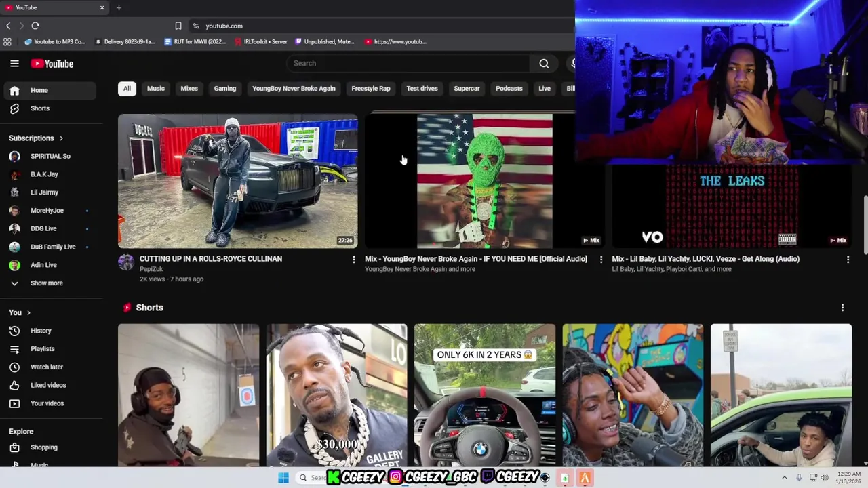Click the Windows taskbar search box
Viewport: 868px width, 488px height.
(311, 478)
